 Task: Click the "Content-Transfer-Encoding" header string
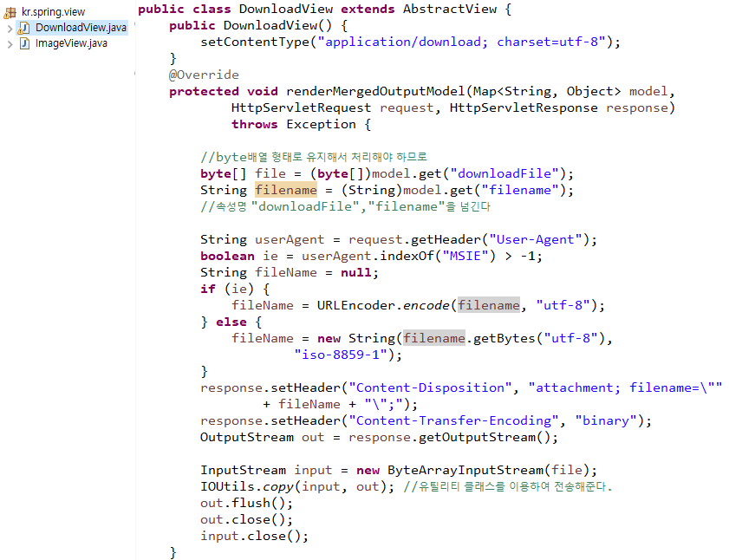click(453, 421)
